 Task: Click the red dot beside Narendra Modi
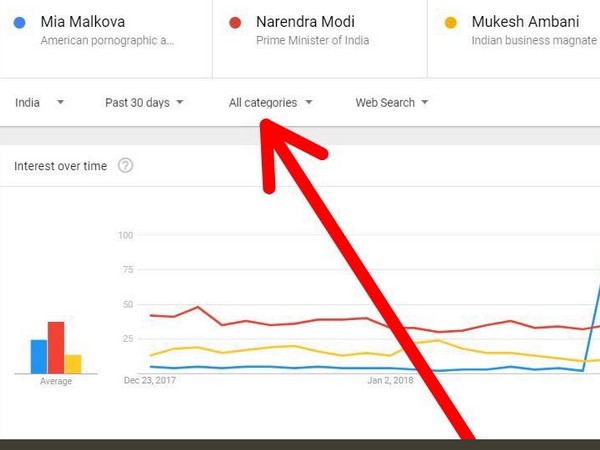tap(234, 22)
